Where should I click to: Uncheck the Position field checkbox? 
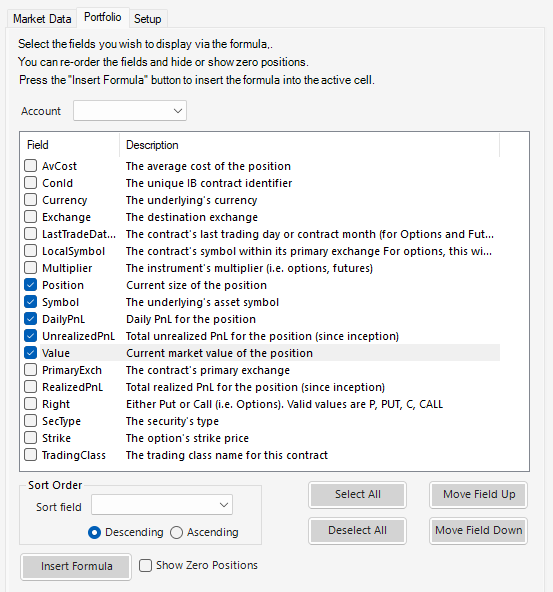pos(31,284)
